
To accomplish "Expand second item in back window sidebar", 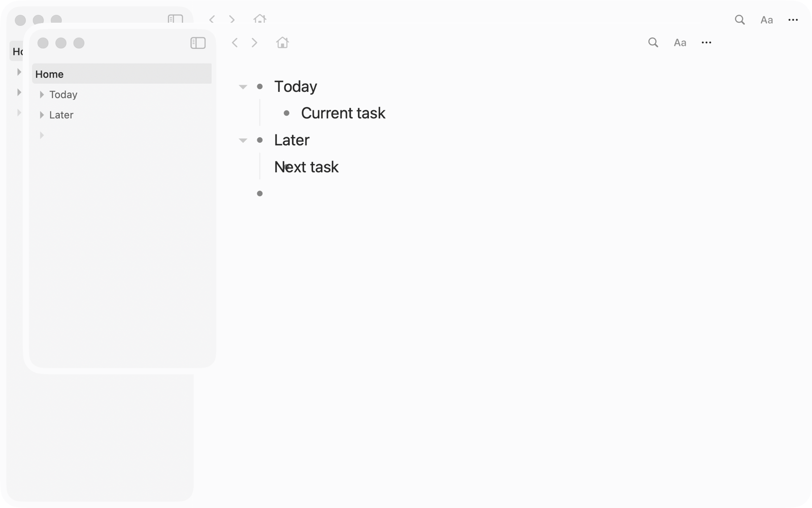I will (19, 92).
